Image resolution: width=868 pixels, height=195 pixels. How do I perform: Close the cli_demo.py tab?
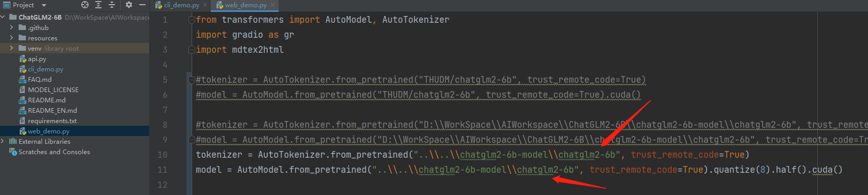[205, 5]
